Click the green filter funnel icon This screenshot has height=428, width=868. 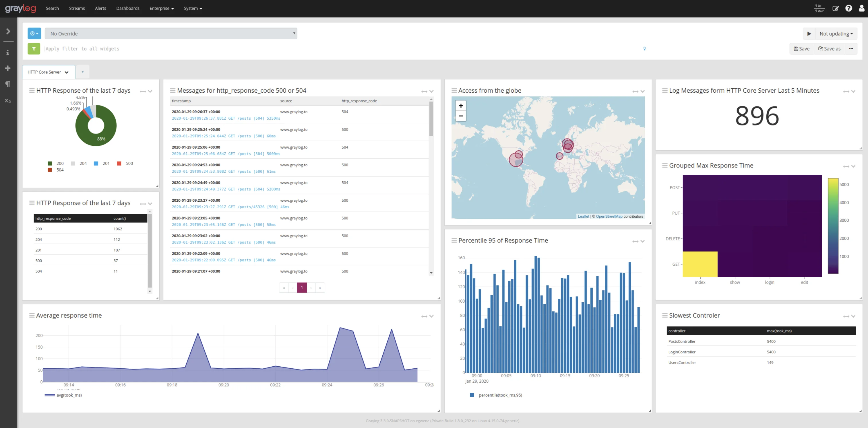tap(34, 48)
